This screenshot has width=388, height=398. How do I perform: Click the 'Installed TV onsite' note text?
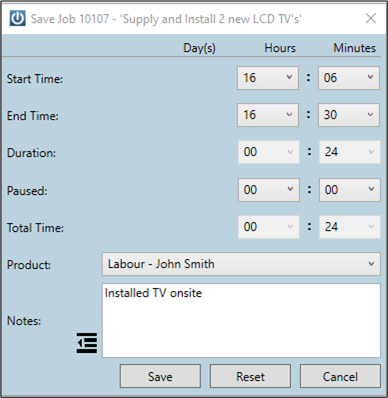click(153, 293)
